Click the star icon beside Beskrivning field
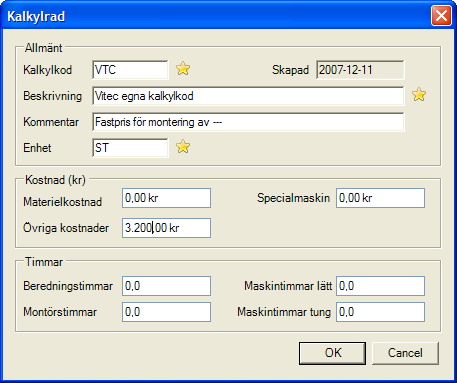Screen dimensions: 457x383 tap(419, 95)
